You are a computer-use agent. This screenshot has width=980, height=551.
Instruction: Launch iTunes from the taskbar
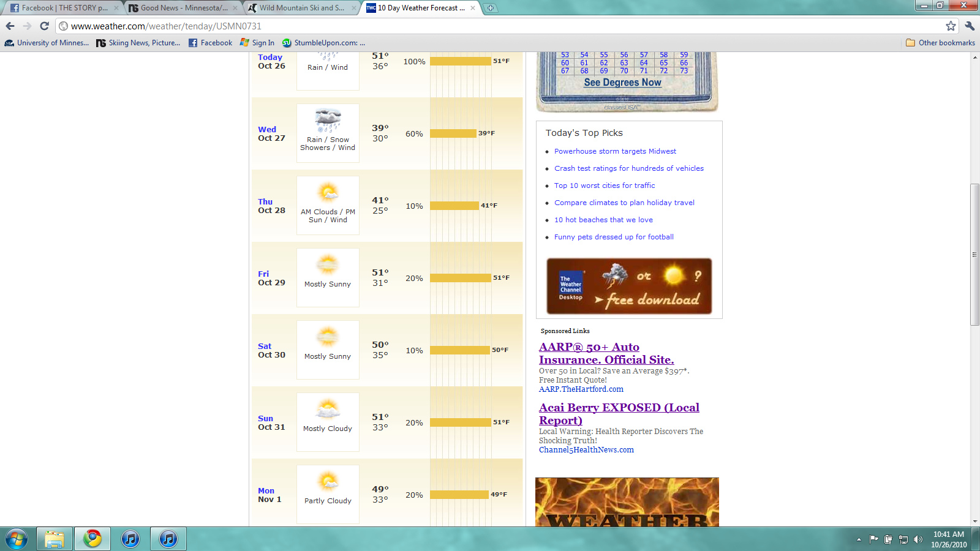[130, 539]
